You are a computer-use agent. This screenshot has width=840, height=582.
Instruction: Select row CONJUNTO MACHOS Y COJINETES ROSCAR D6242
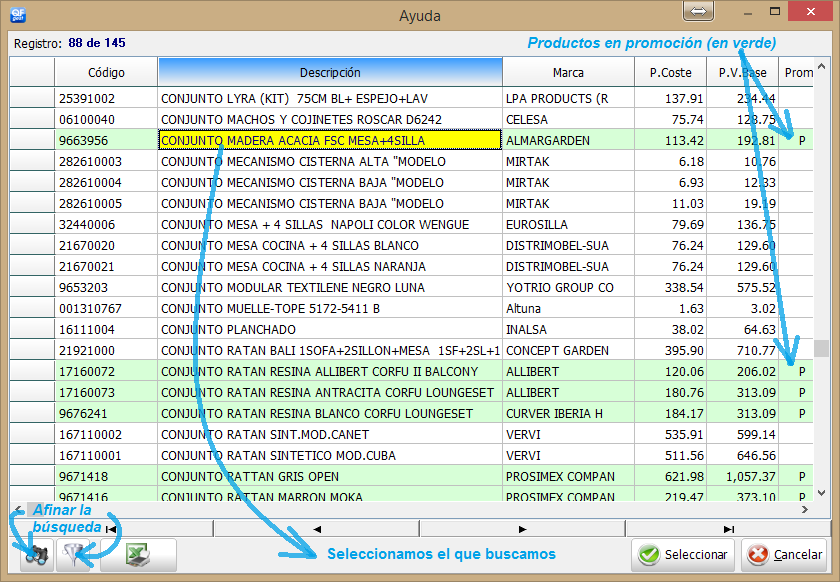(411, 119)
